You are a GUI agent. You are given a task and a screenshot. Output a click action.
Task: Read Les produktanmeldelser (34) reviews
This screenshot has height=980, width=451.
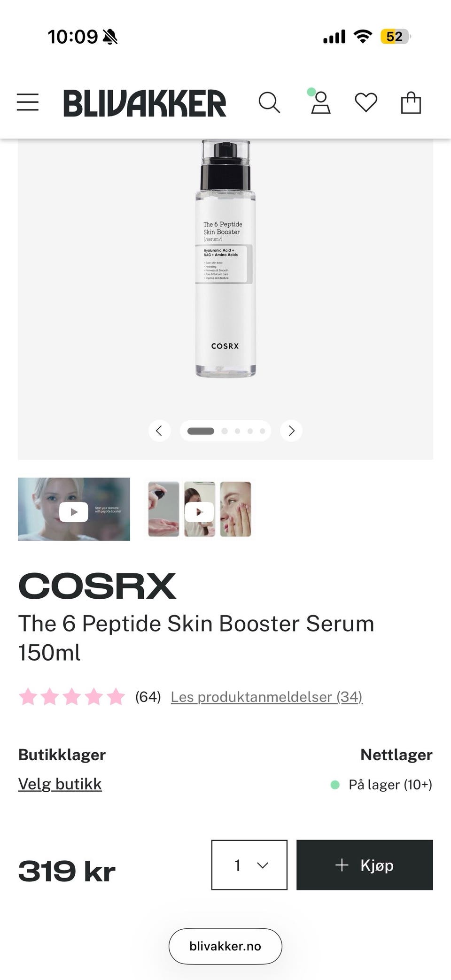(267, 697)
